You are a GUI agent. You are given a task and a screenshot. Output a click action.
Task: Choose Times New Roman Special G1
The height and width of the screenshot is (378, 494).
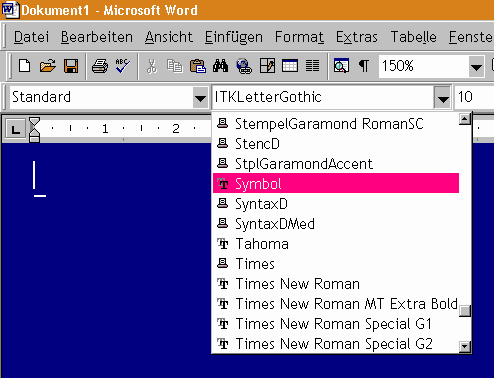(336, 324)
